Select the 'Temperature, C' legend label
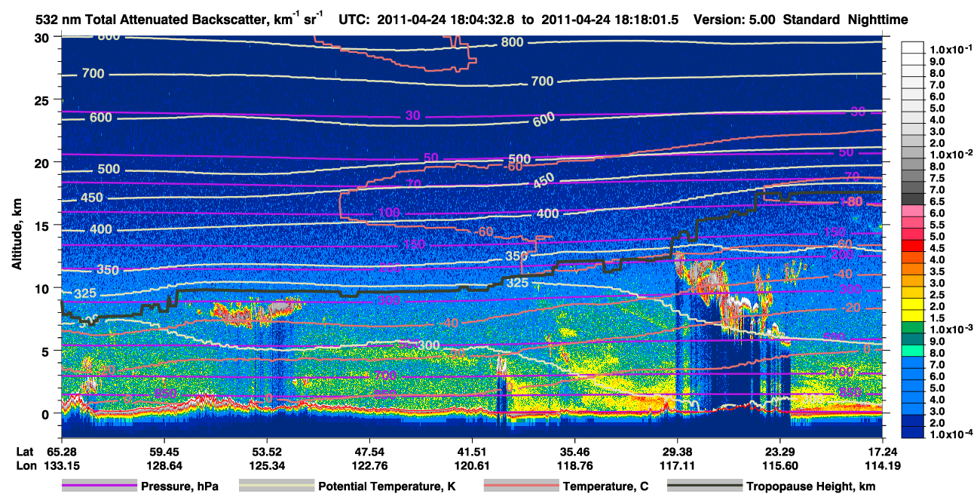The height and width of the screenshot is (503, 980). point(605,486)
